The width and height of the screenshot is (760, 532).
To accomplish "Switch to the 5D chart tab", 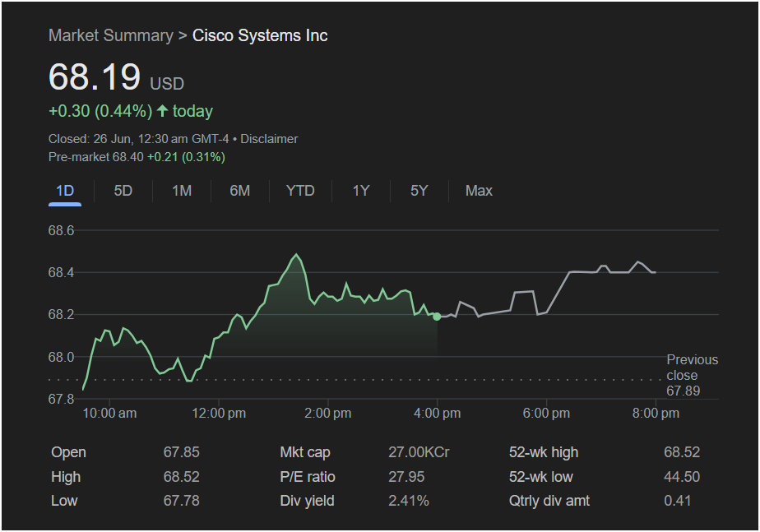I will 123,191.
